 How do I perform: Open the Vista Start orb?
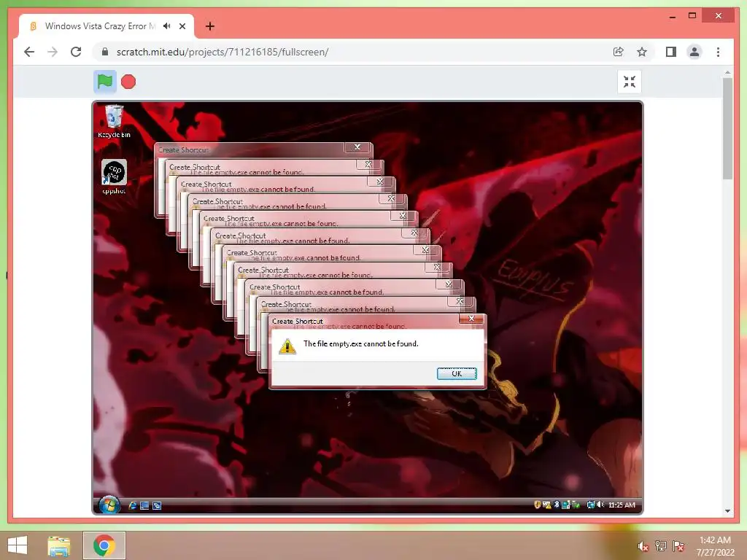click(109, 505)
